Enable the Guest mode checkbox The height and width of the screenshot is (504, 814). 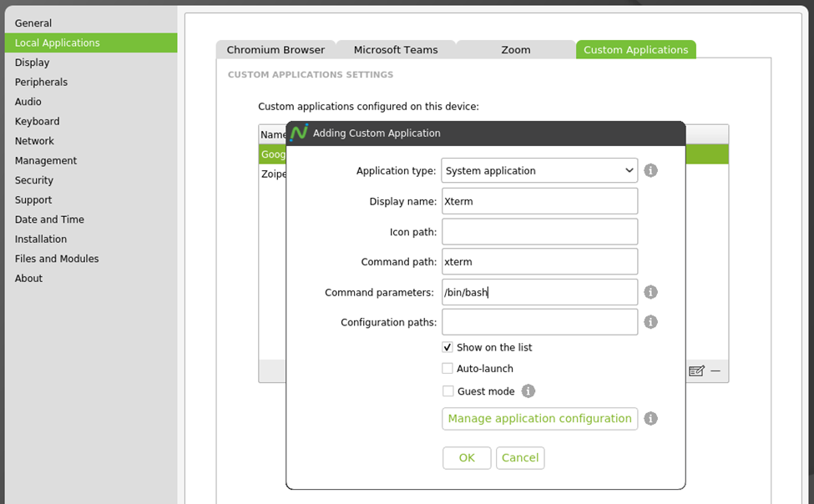click(447, 391)
